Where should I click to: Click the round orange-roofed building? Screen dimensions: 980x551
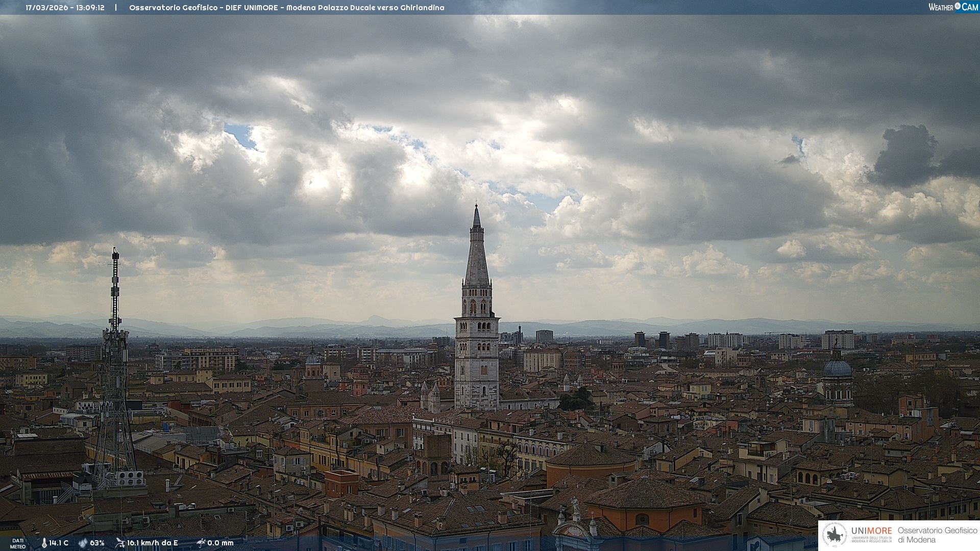coord(591,461)
